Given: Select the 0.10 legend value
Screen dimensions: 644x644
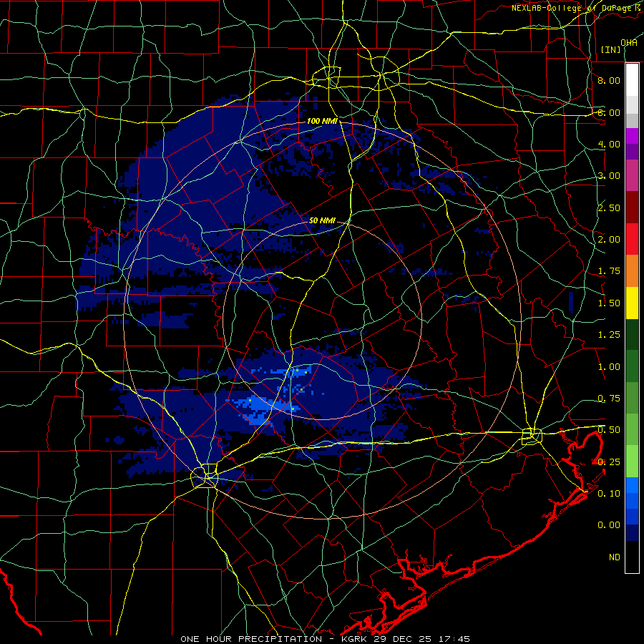Looking at the screenshot, I should pyautogui.click(x=609, y=494).
